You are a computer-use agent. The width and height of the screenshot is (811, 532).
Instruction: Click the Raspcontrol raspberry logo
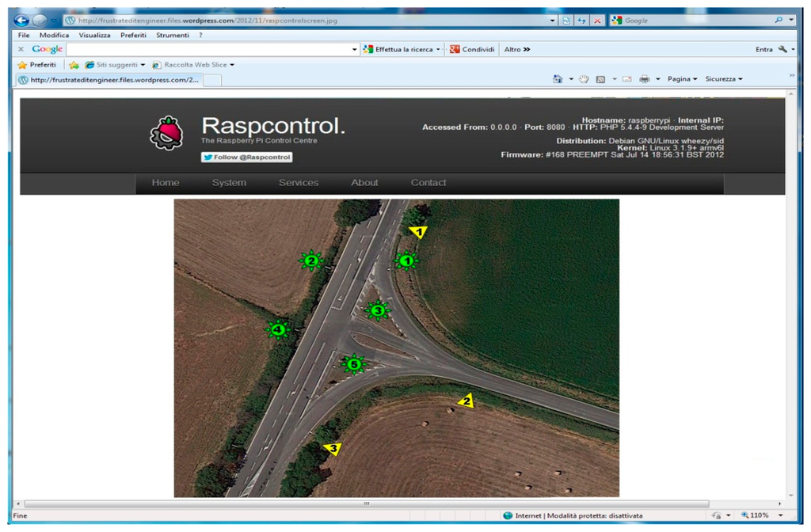tap(166, 133)
